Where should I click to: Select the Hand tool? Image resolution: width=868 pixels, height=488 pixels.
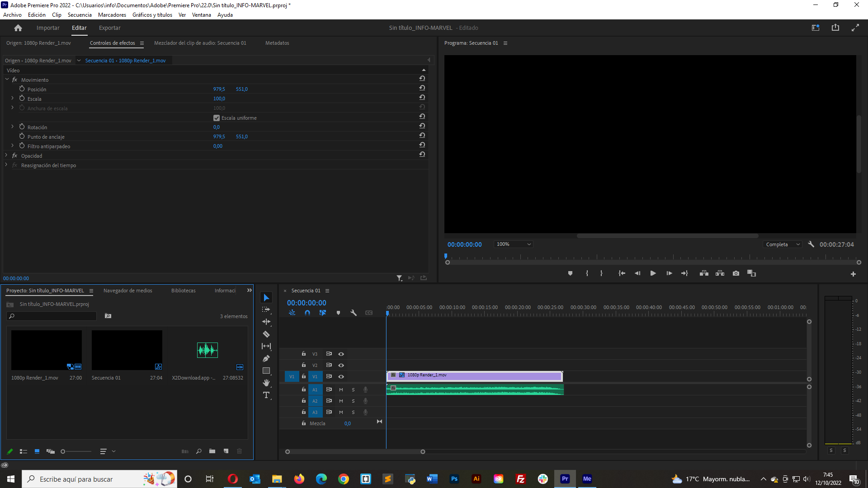[266, 383]
